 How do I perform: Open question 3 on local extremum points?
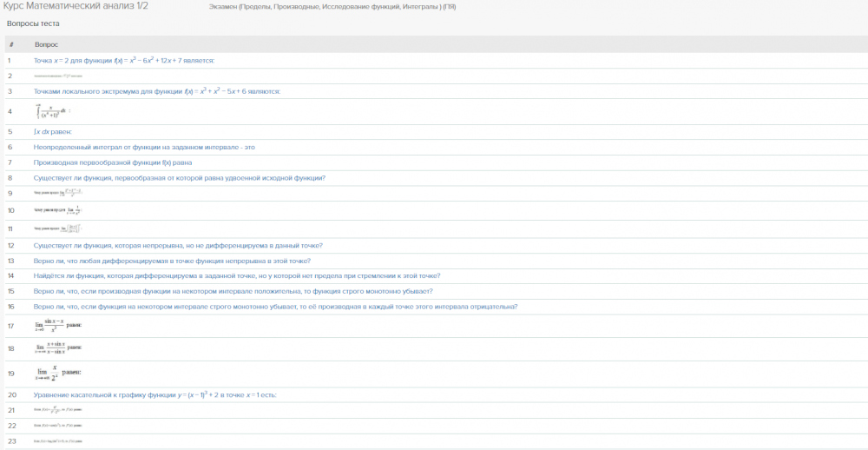(157, 91)
